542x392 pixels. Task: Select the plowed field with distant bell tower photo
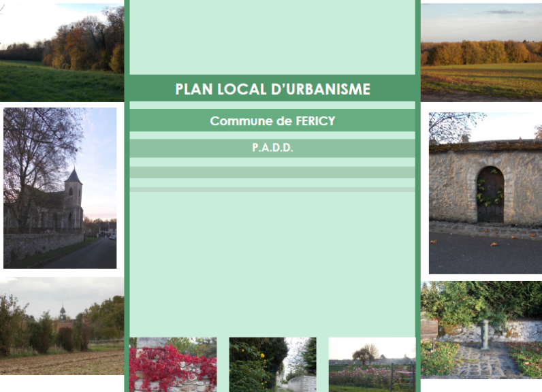[62, 326]
